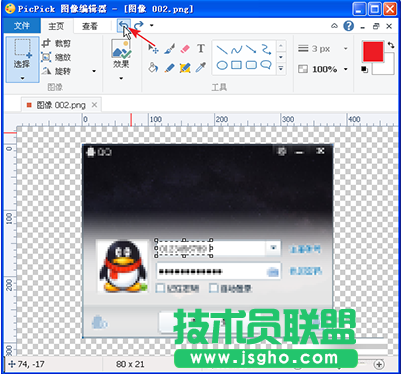The width and height of the screenshot is (401, 374).
Task: Select the yellow highlighter tool
Action: pyautogui.click(x=185, y=68)
